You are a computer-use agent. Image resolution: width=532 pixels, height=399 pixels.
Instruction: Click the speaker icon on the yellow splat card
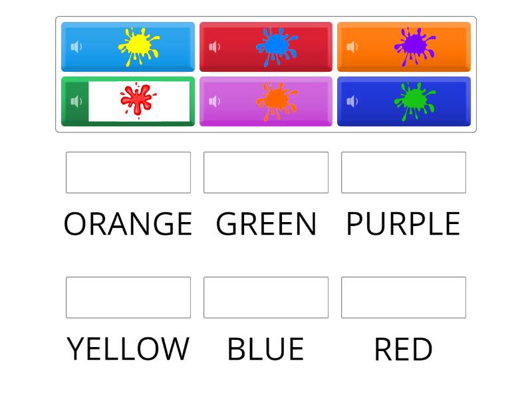coord(75,47)
